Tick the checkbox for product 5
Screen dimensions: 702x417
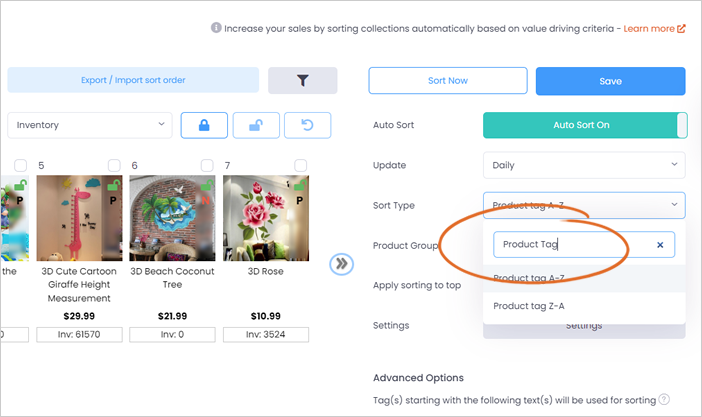coord(114,165)
